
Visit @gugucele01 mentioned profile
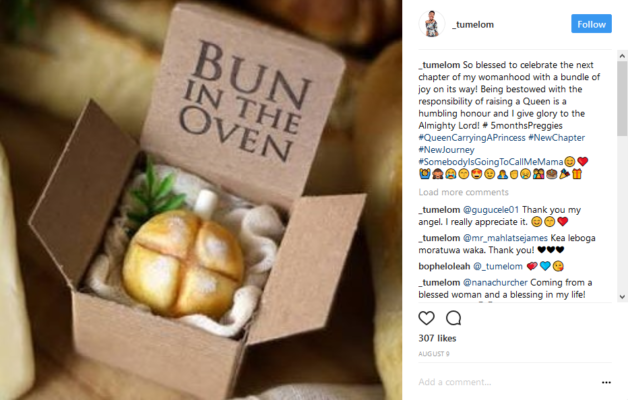click(x=491, y=209)
